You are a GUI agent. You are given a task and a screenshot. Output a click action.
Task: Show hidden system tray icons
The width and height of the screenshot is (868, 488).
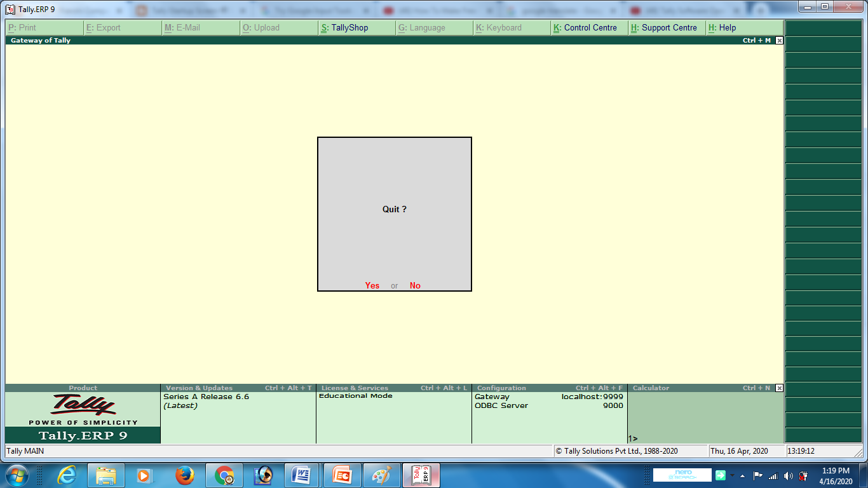(742, 476)
